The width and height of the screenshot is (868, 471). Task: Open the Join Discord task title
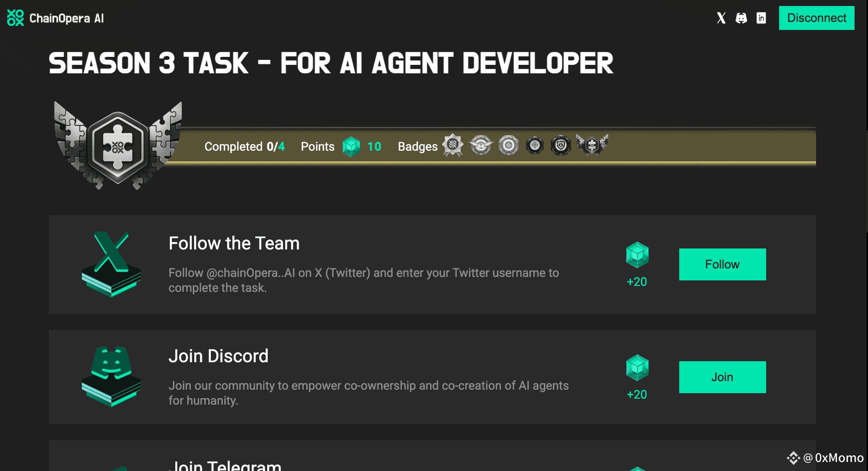[x=219, y=356]
